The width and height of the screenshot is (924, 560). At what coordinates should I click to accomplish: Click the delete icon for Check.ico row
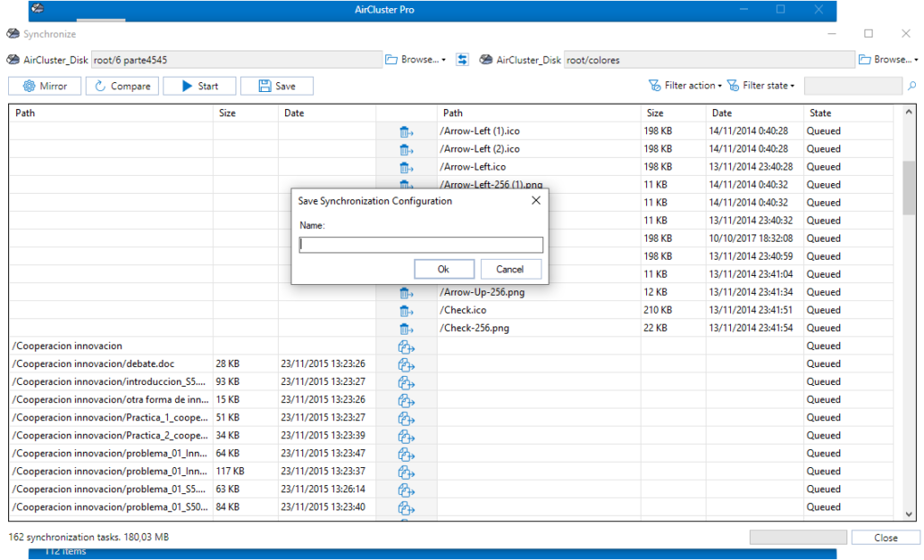406,310
